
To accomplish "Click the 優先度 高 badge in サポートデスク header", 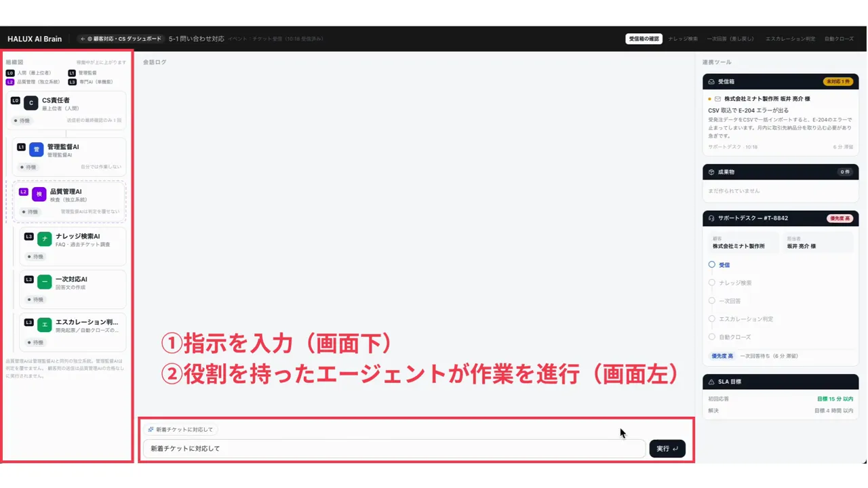I will 839,218.
